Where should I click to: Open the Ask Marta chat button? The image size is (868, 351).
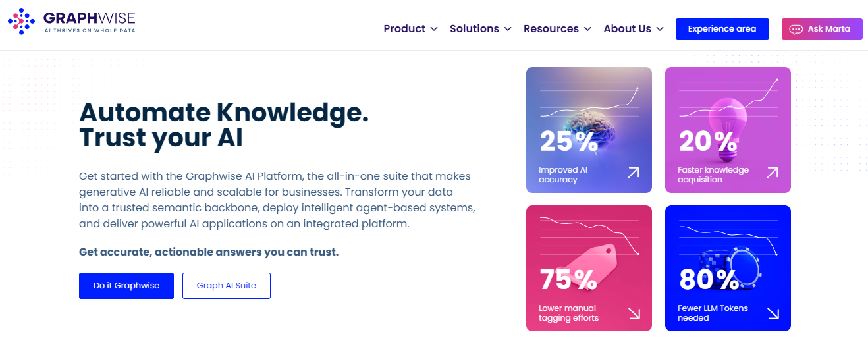[x=822, y=29]
